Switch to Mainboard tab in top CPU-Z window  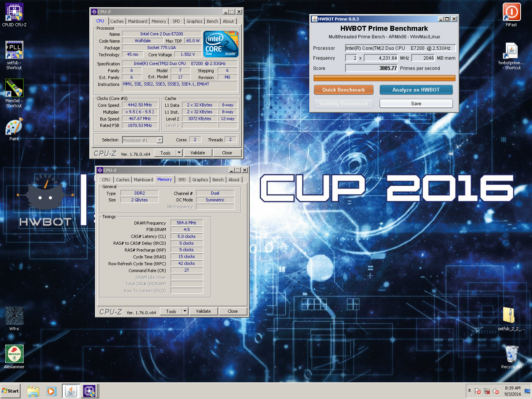138,21
